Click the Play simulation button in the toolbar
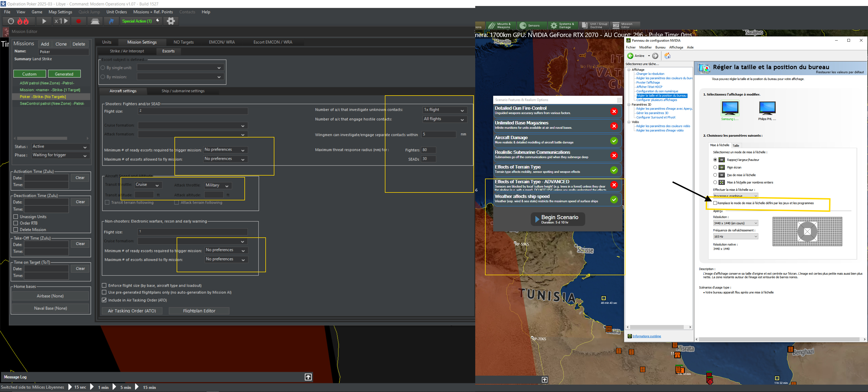Viewport: 868px width, 392px height. click(44, 21)
